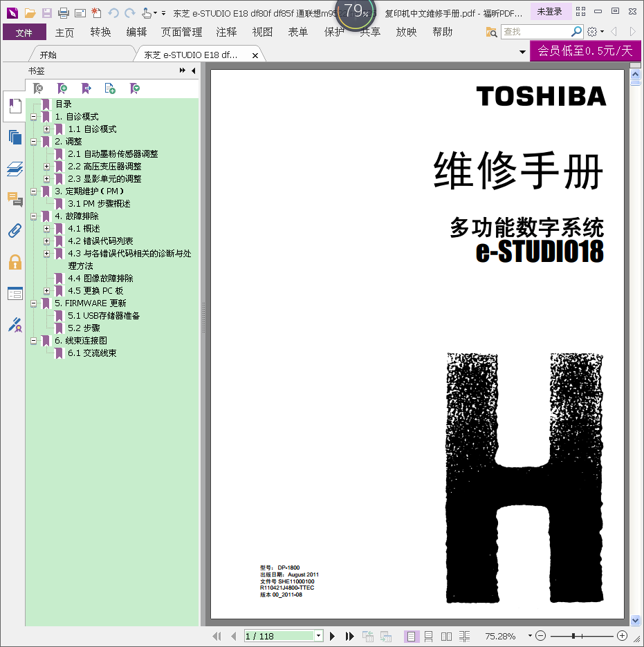Go to the first page
The height and width of the screenshot is (647, 644).
[217, 636]
